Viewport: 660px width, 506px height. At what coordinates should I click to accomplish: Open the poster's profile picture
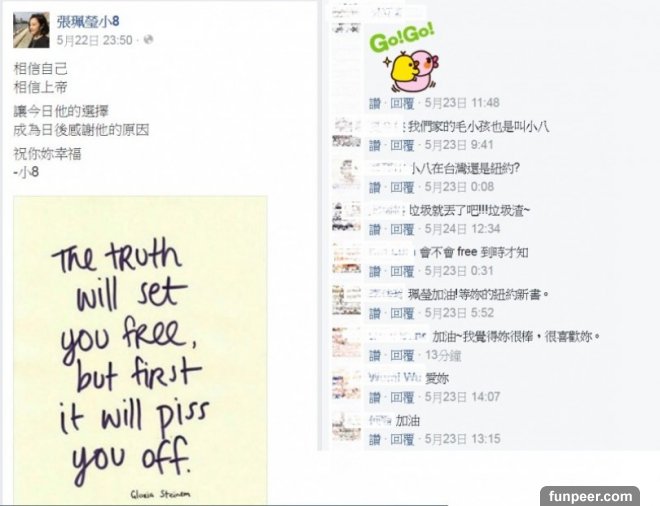point(31,30)
